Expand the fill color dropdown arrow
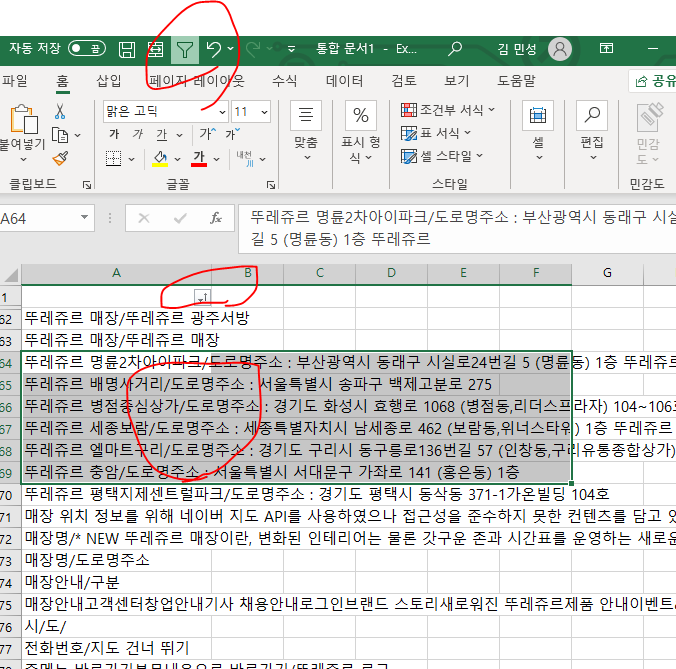 177,159
